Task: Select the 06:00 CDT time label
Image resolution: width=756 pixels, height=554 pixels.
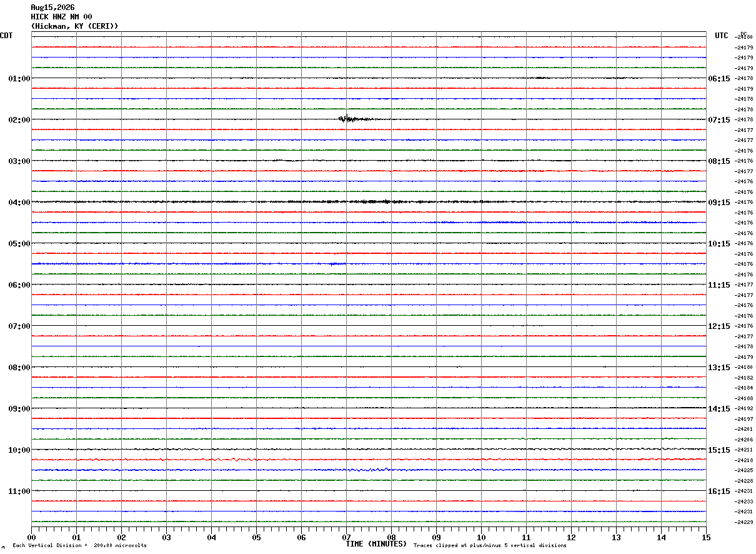Action: click(x=19, y=285)
